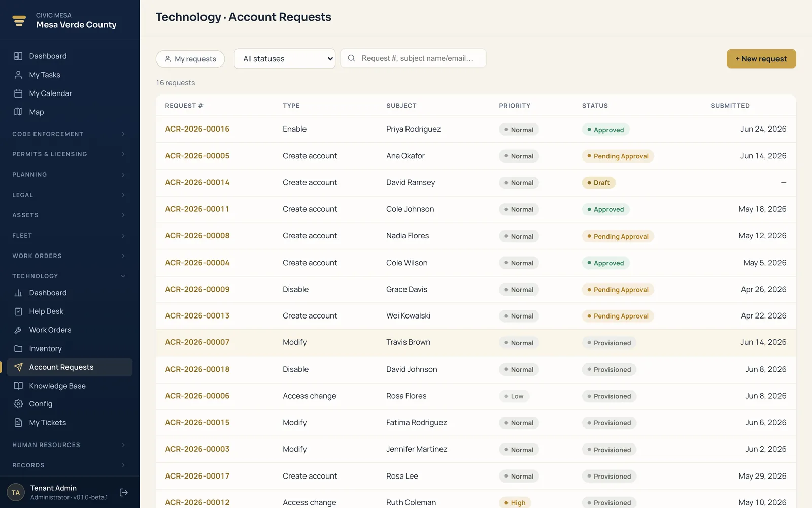Open request ACR-2026-00005

point(197,156)
